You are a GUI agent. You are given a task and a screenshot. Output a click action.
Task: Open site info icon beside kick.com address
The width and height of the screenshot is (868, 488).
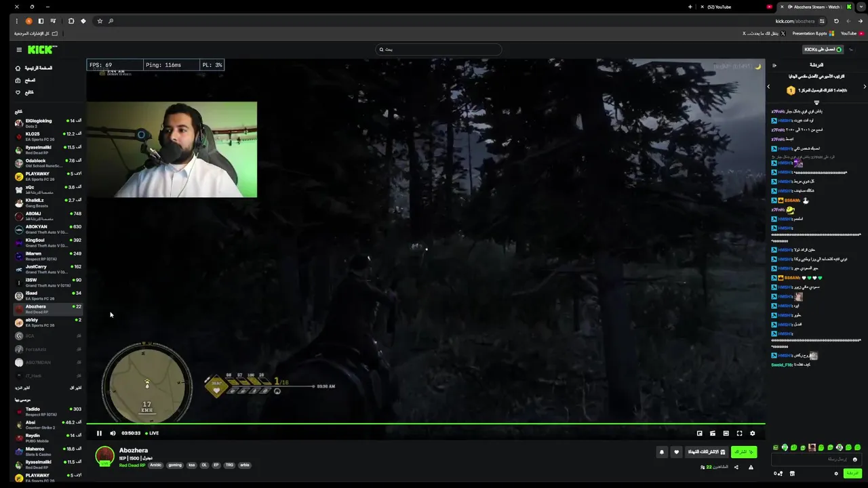pyautogui.click(x=822, y=21)
